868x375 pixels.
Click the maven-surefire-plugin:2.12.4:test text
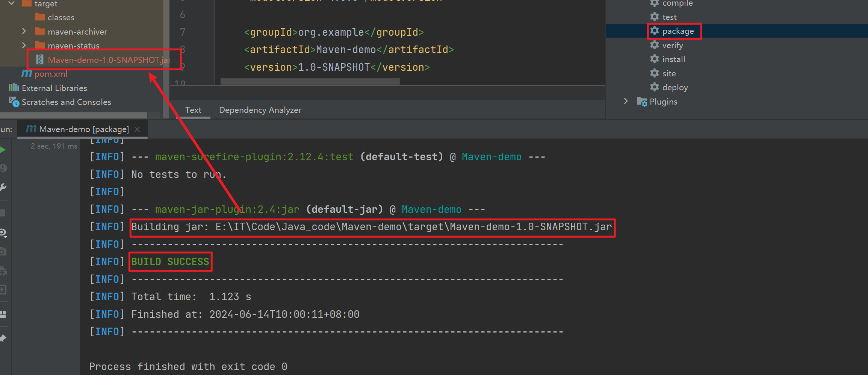(254, 157)
